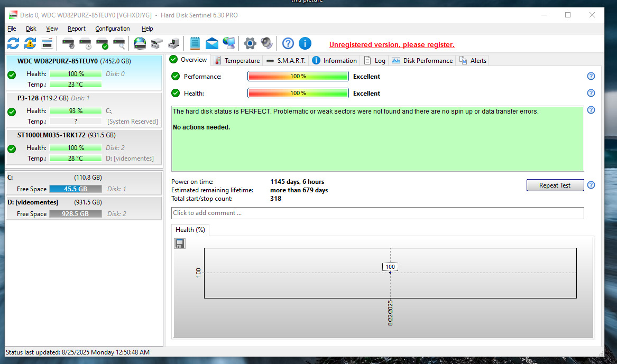Viewport: 617px width, 364px height.
Task: Select the ST1000LM035-1RK172 disk entry
Action: [x=84, y=147]
